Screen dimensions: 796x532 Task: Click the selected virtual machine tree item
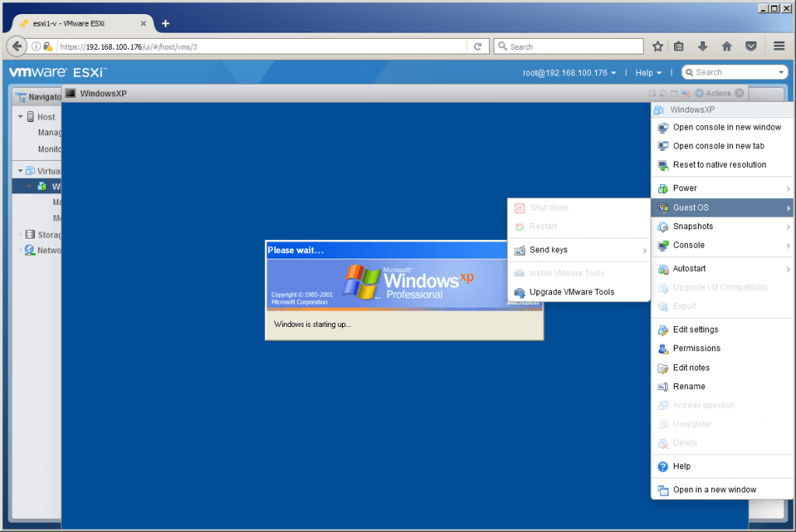37,186
